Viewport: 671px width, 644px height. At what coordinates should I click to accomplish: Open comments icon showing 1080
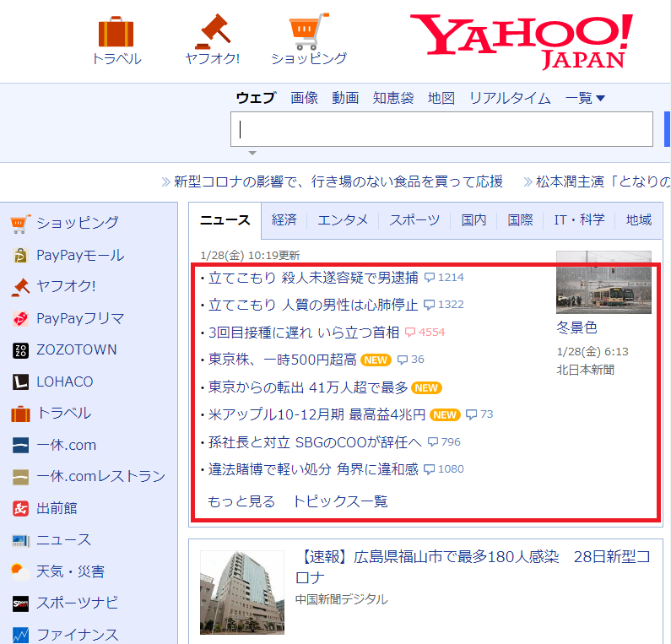tap(429, 469)
